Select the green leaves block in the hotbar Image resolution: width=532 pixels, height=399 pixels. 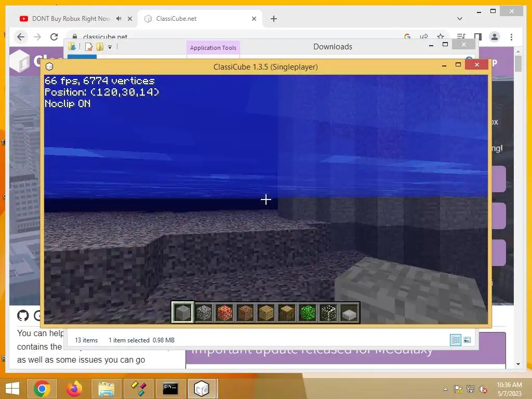[308, 312]
